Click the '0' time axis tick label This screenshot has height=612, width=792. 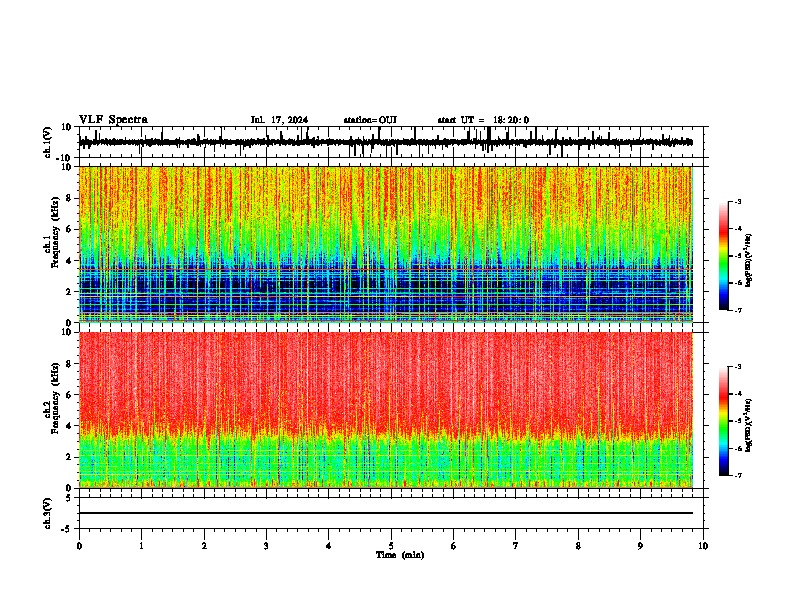(x=79, y=546)
